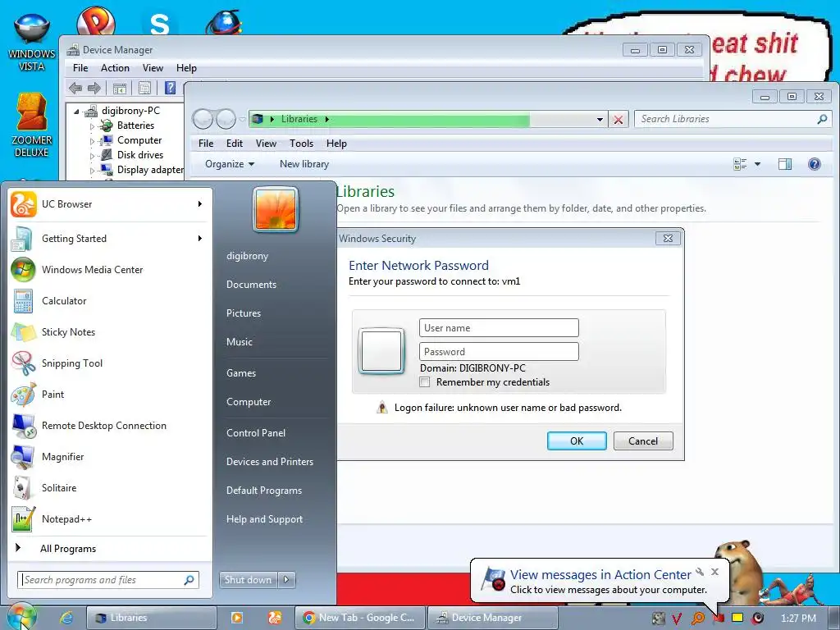This screenshot has height=630, width=840.
Task: Open Windows Vista desktop shortcut
Action: [x=32, y=43]
